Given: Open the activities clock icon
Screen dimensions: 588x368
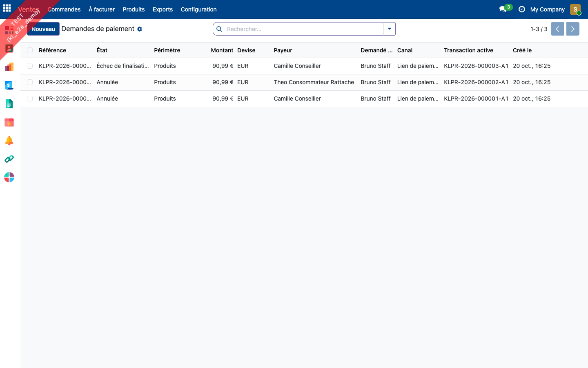Looking at the screenshot, I should [x=521, y=9].
